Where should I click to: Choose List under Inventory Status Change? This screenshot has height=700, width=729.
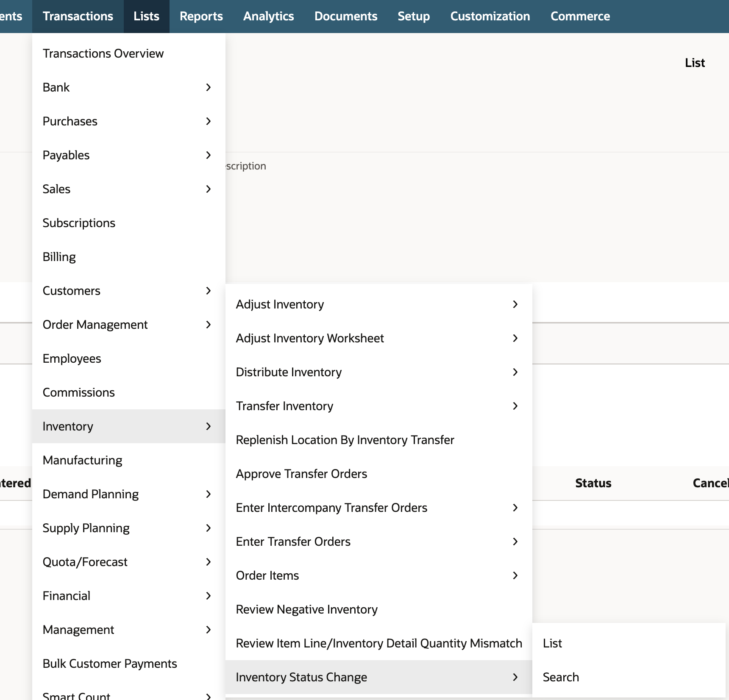pos(629,643)
